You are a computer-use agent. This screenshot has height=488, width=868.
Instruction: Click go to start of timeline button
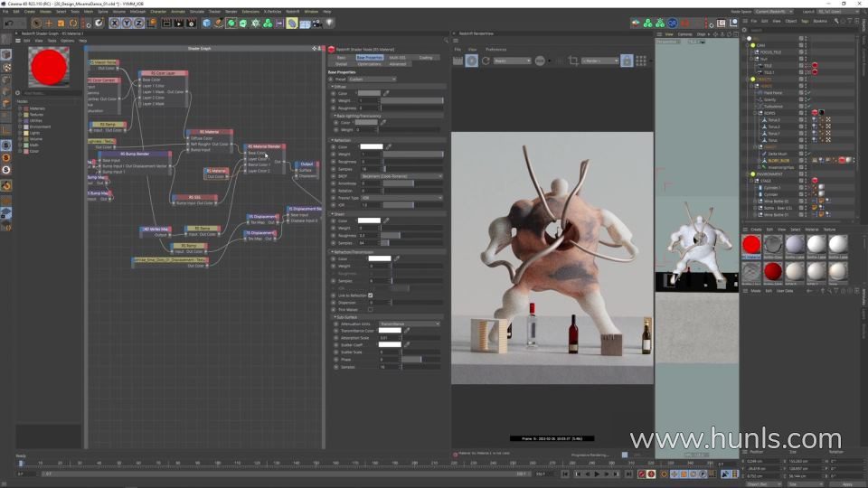pyautogui.click(x=565, y=474)
